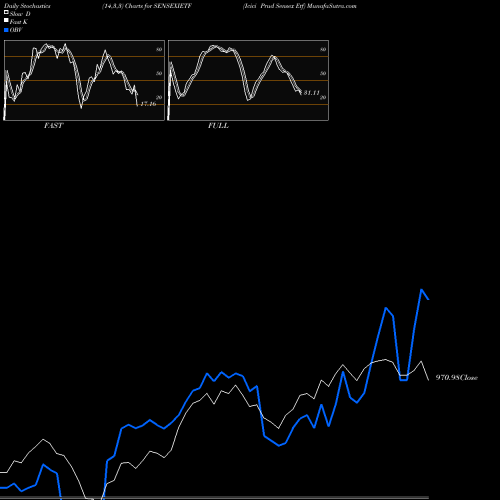The height and width of the screenshot is (500, 500).
Task: Click the 'Icici Prud Sensex Etf' label
Action: (274, 6)
